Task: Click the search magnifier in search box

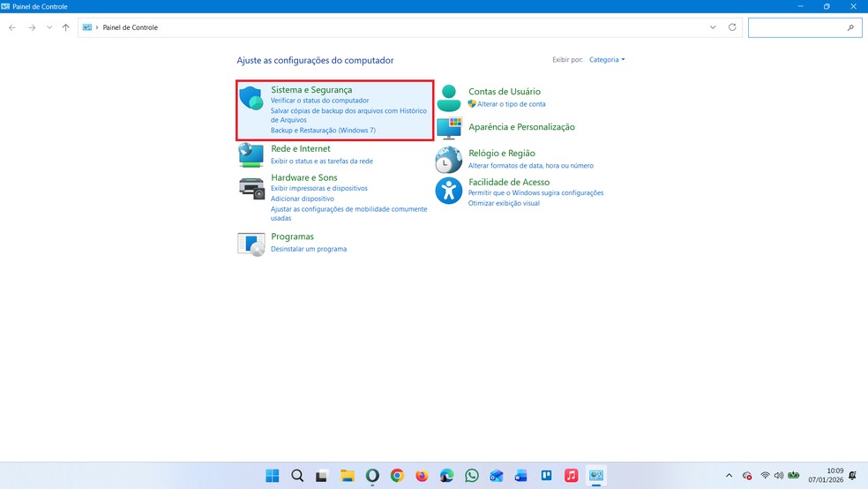Action: coord(850,27)
